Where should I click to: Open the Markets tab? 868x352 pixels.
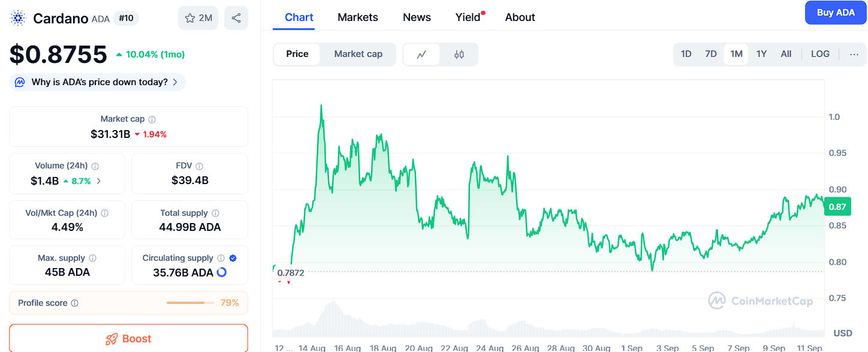pyautogui.click(x=358, y=17)
